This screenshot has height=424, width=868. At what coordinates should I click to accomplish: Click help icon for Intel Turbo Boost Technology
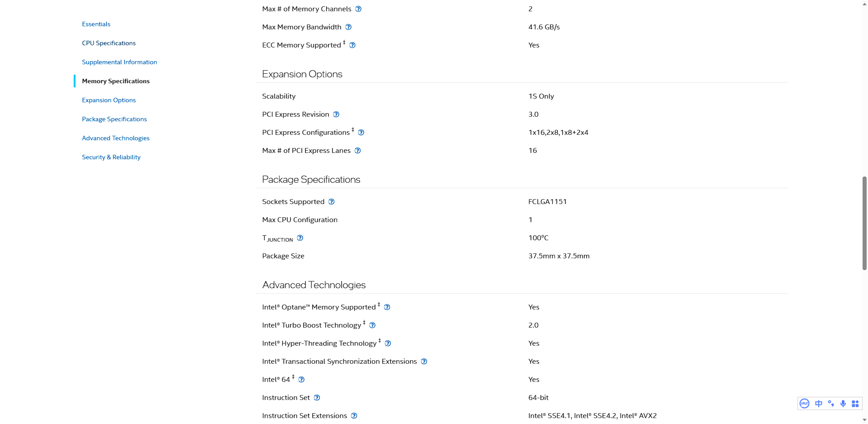(x=372, y=325)
